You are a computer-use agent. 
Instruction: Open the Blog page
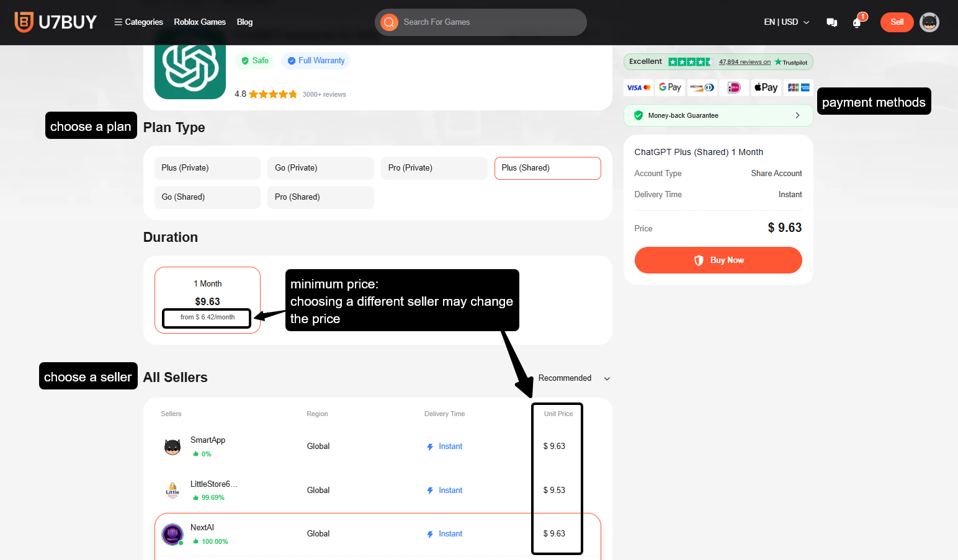(x=244, y=22)
